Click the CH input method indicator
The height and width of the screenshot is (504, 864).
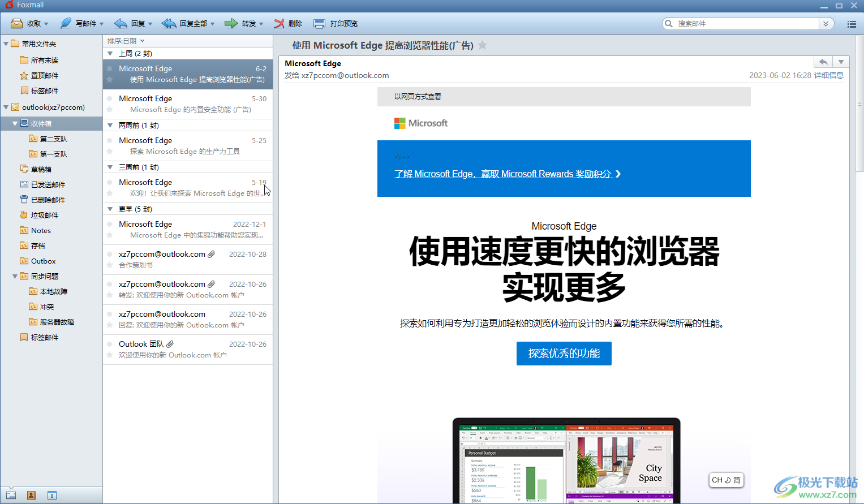click(726, 480)
